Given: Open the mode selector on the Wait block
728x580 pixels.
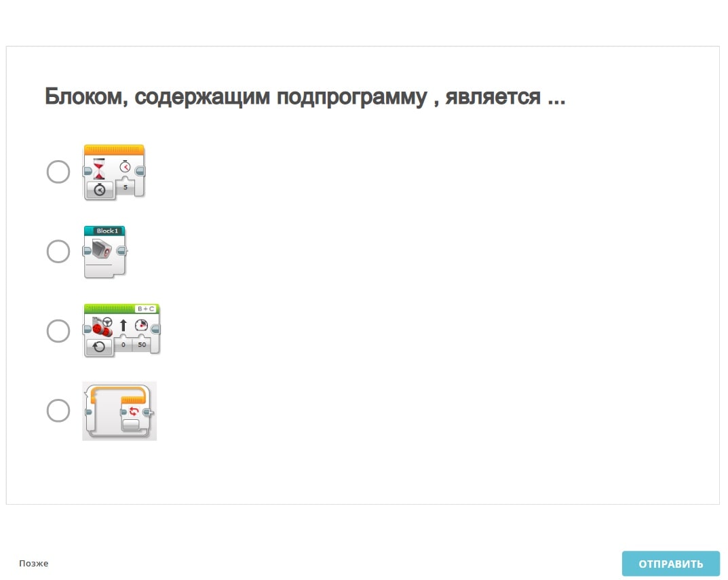Looking at the screenshot, I should tap(100, 190).
